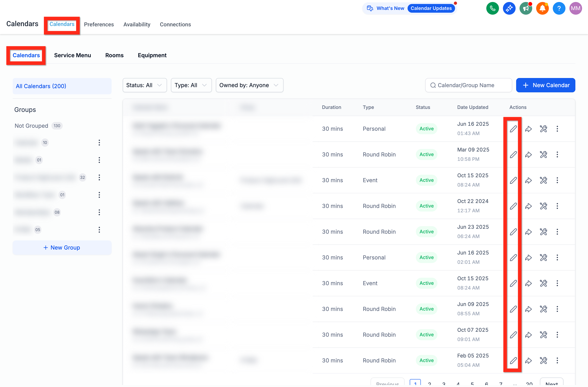Viewport: 588px width, 387px height.
Task: Share the calendar updated Oct 22 2024
Action: (x=528, y=206)
